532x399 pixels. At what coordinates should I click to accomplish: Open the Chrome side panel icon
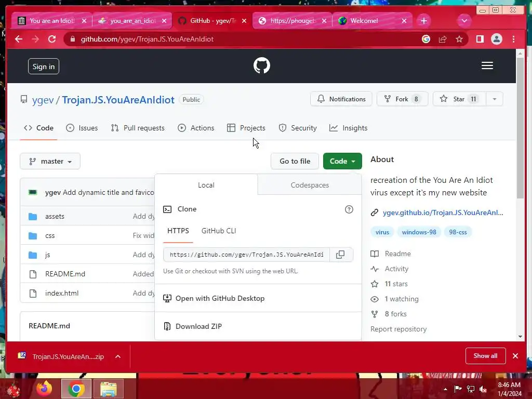pyautogui.click(x=480, y=39)
